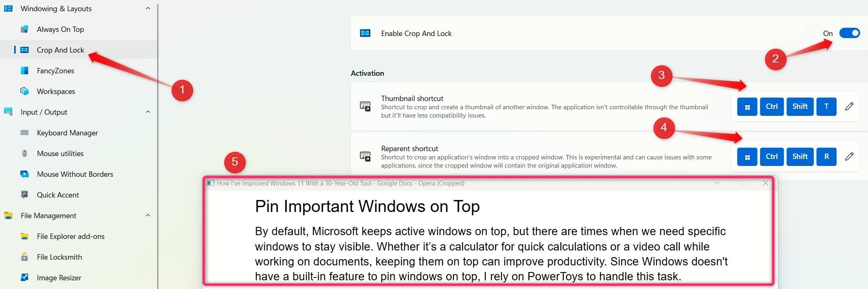The image size is (868, 289).
Task: Click 'Pin Important Windows on Top' heading
Action: (367, 206)
